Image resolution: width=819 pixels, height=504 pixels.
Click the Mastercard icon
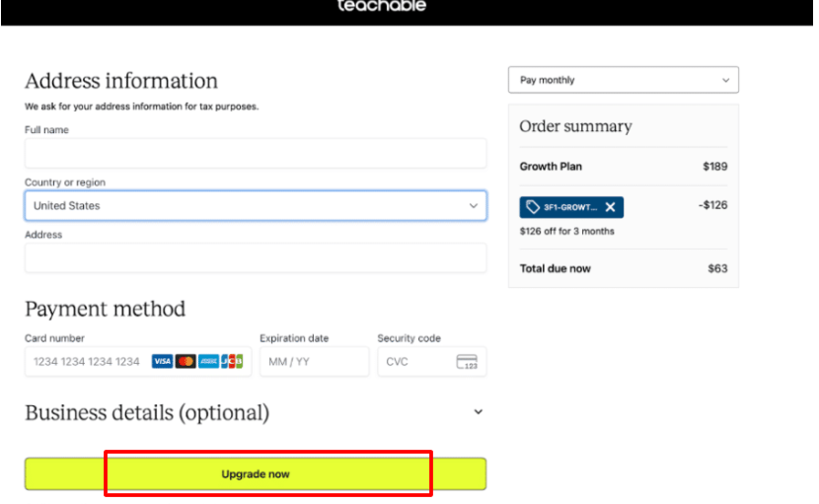point(186,361)
